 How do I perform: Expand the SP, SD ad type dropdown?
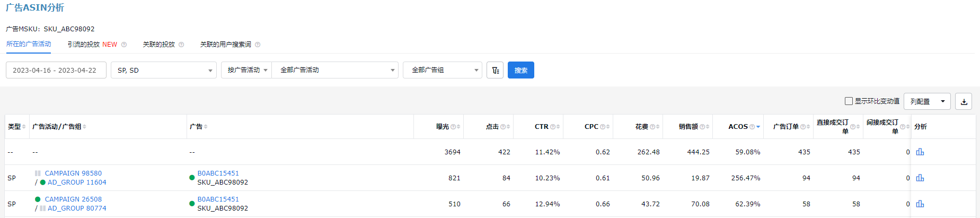tap(164, 70)
